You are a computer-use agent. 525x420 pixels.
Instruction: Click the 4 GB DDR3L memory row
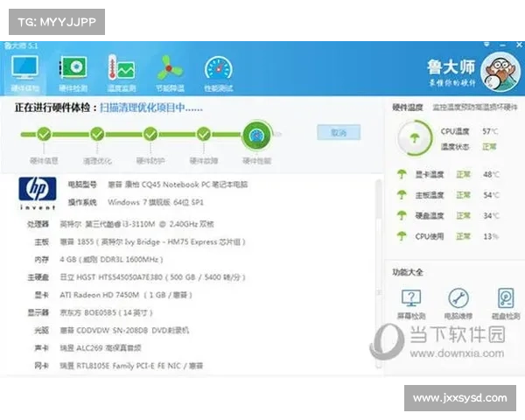[x=99, y=260]
